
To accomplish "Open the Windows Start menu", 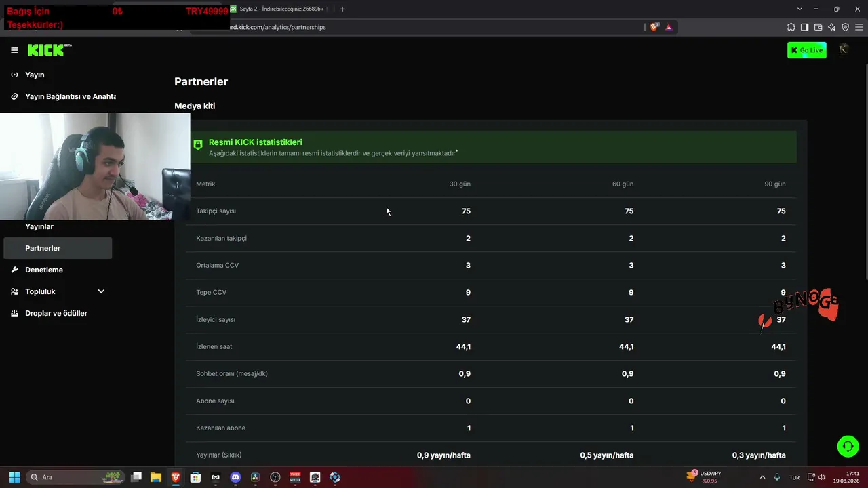I will [14, 477].
